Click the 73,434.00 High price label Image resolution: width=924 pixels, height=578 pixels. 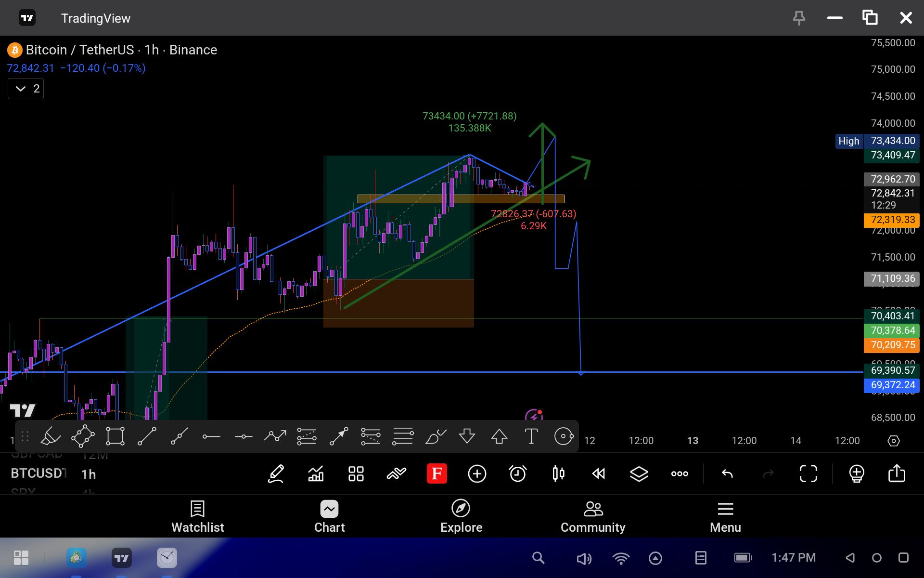click(892, 141)
